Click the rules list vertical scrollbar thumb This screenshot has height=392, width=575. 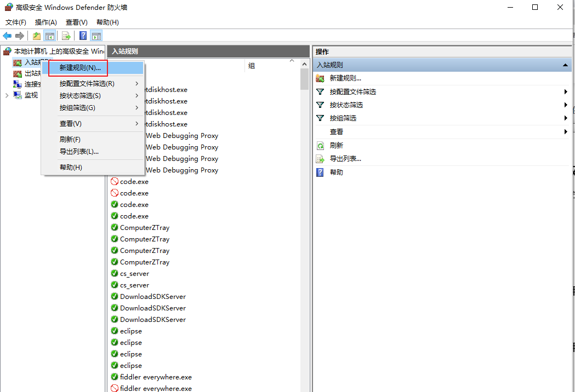[304, 79]
